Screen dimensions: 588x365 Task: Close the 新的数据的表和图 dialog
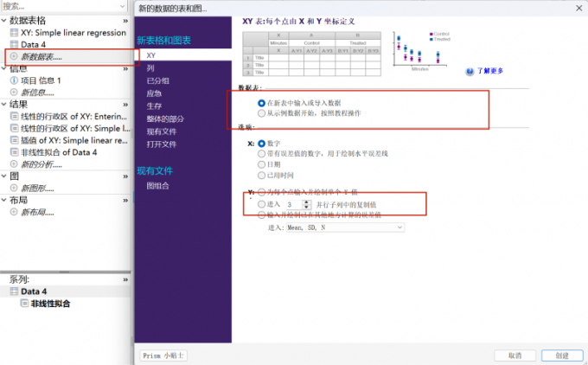point(579,8)
